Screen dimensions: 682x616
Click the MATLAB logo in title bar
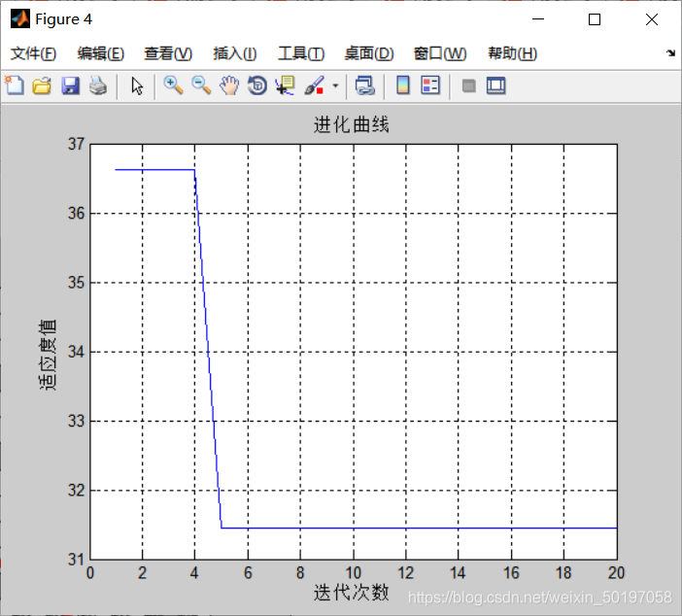[20, 19]
